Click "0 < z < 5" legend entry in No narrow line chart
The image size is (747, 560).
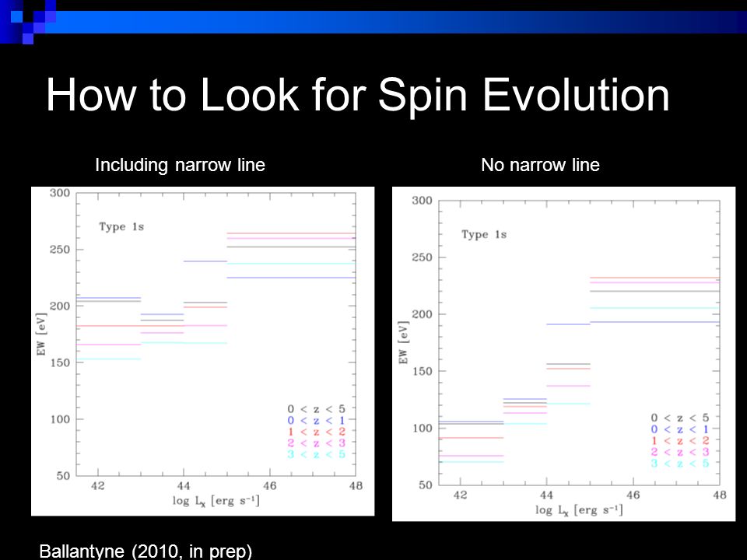pyautogui.click(x=680, y=418)
